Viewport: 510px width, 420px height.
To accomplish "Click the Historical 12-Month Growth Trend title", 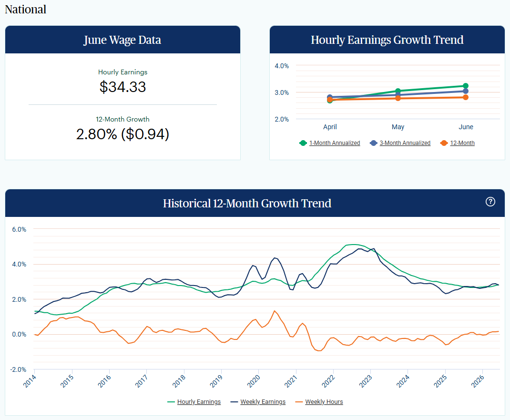I will (x=247, y=204).
